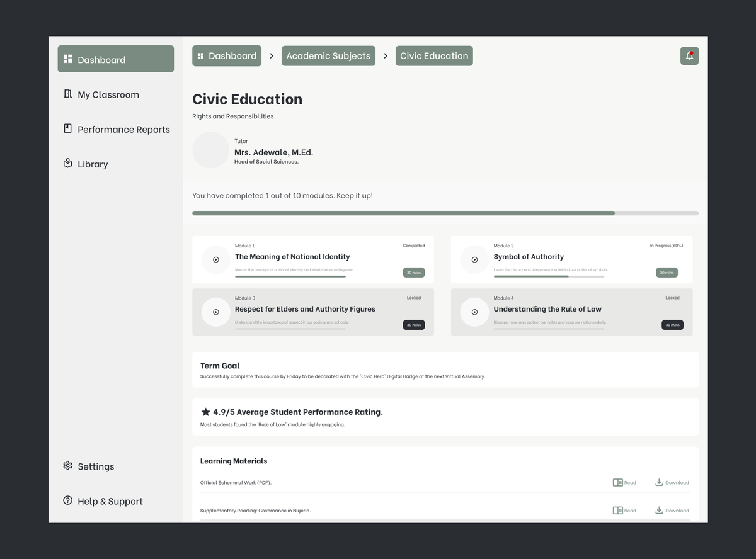
Task: Click the star icon beside 4.9/5 rating
Action: click(x=205, y=412)
